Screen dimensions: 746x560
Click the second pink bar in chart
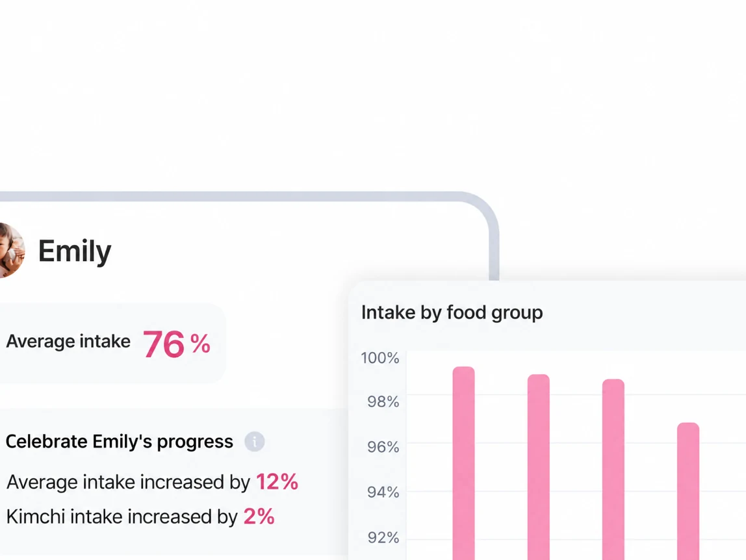tap(539, 466)
